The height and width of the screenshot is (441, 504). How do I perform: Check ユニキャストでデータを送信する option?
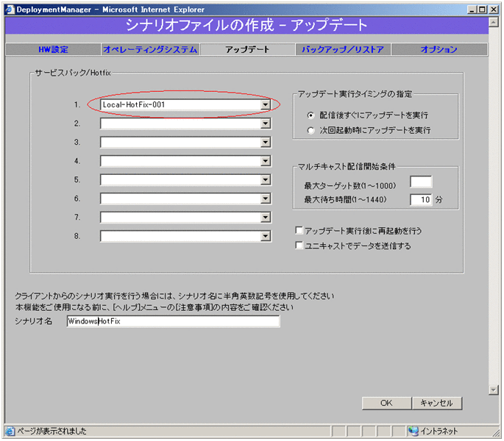pyautogui.click(x=299, y=245)
